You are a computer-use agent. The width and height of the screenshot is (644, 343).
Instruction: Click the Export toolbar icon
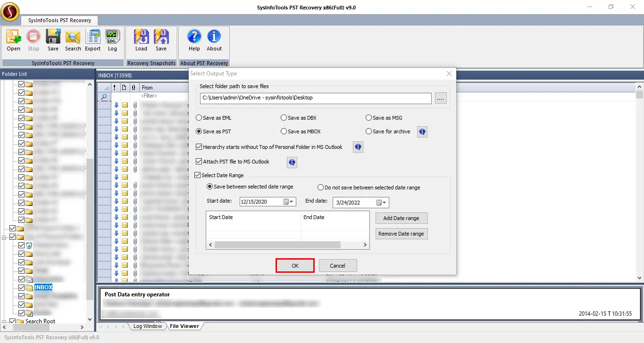tap(92, 41)
